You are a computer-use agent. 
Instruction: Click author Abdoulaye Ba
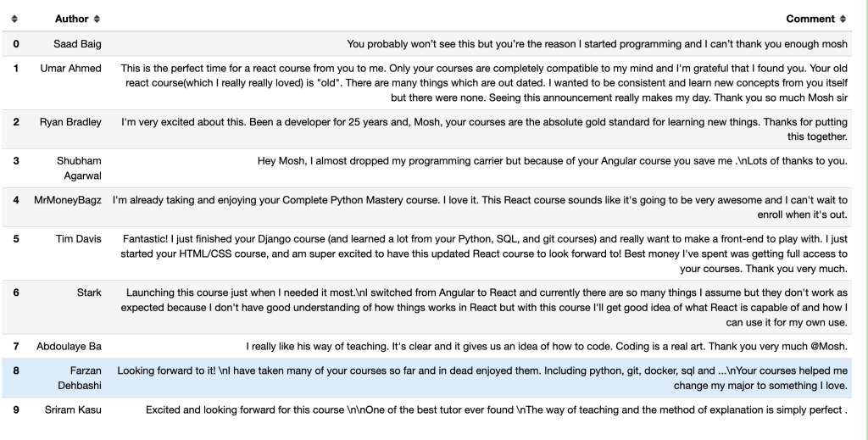(69, 347)
